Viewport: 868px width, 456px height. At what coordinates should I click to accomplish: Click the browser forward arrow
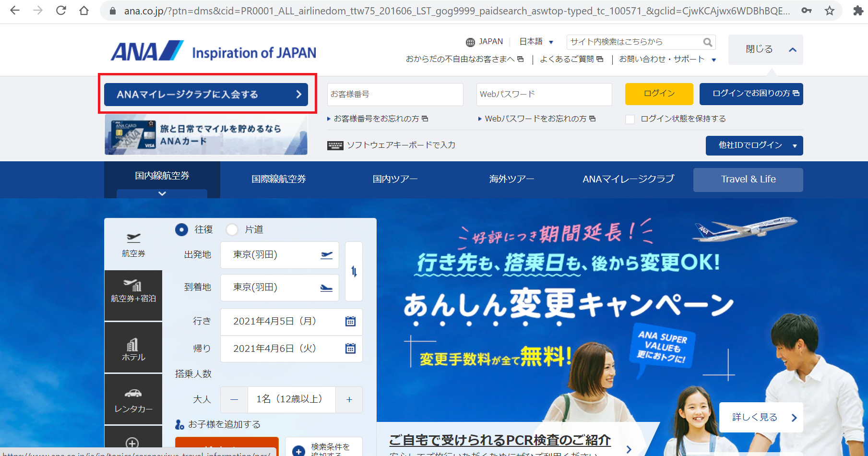pos(38,11)
